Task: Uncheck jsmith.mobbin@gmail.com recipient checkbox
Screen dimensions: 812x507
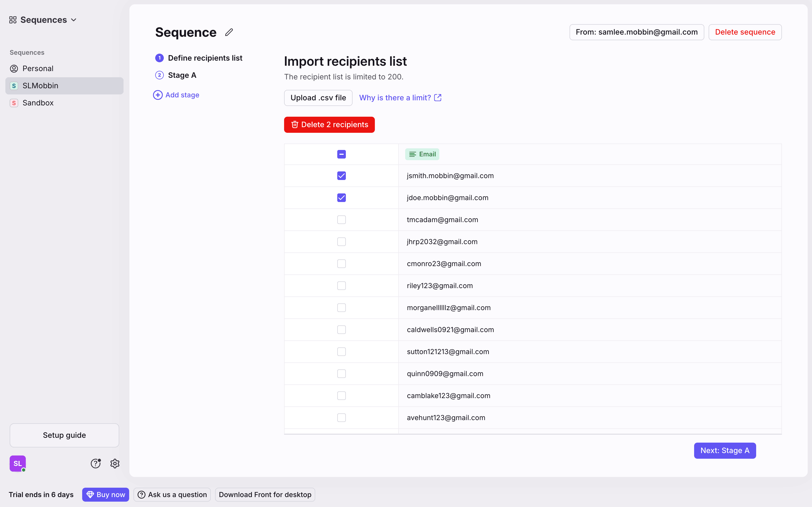Action: (341, 176)
